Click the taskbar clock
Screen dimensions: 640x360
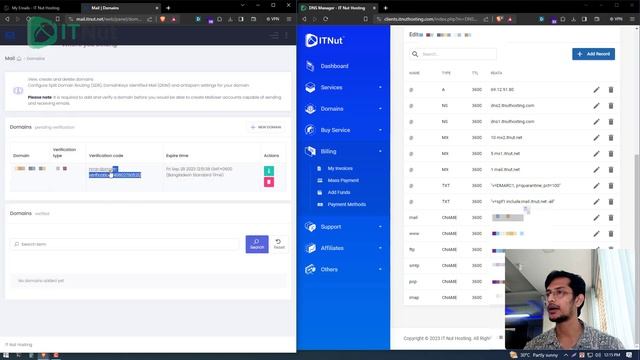tap(613, 355)
